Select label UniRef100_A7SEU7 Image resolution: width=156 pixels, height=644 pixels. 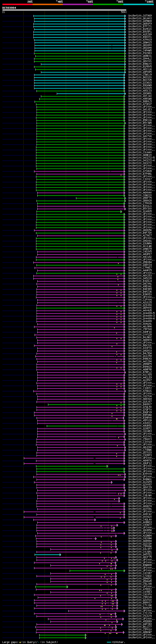pyautogui.click(x=140, y=104)
